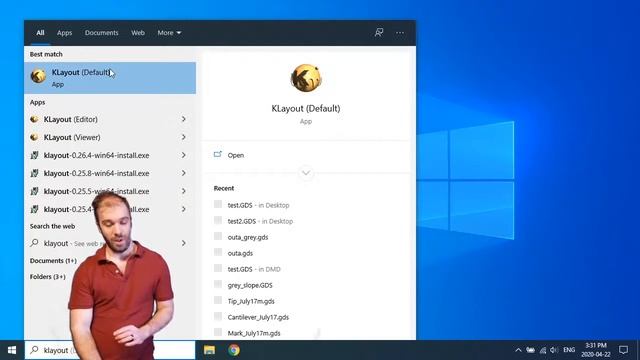Image resolution: width=640 pixels, height=360 pixels.
Task: Open recent file outa_grey.gds
Action: click(248, 237)
